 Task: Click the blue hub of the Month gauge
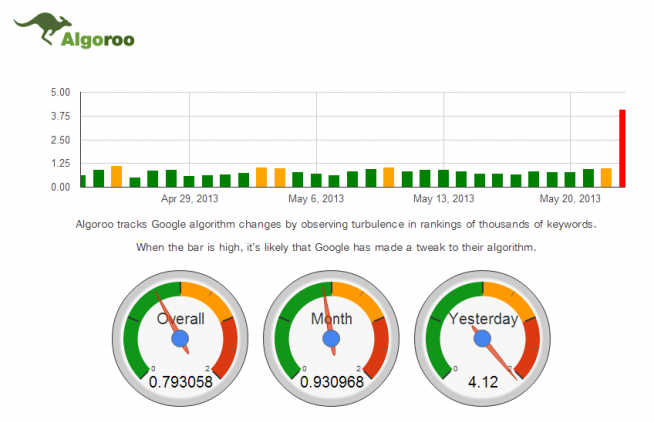click(331, 338)
